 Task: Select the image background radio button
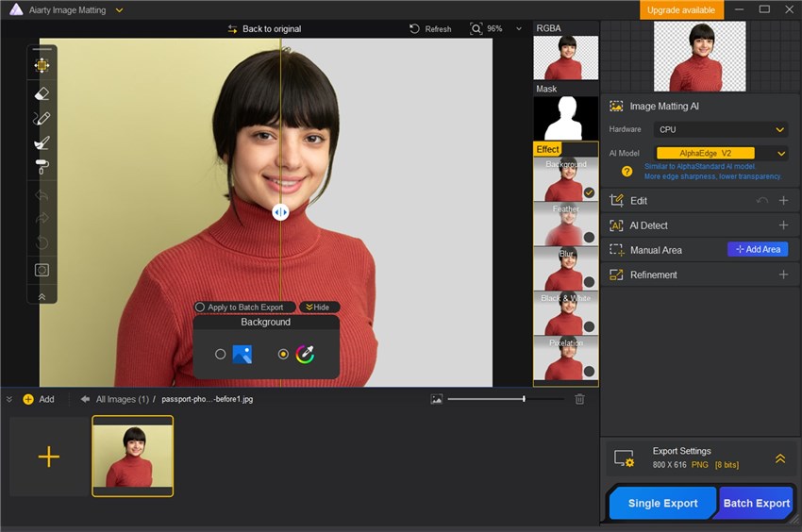[x=220, y=354]
